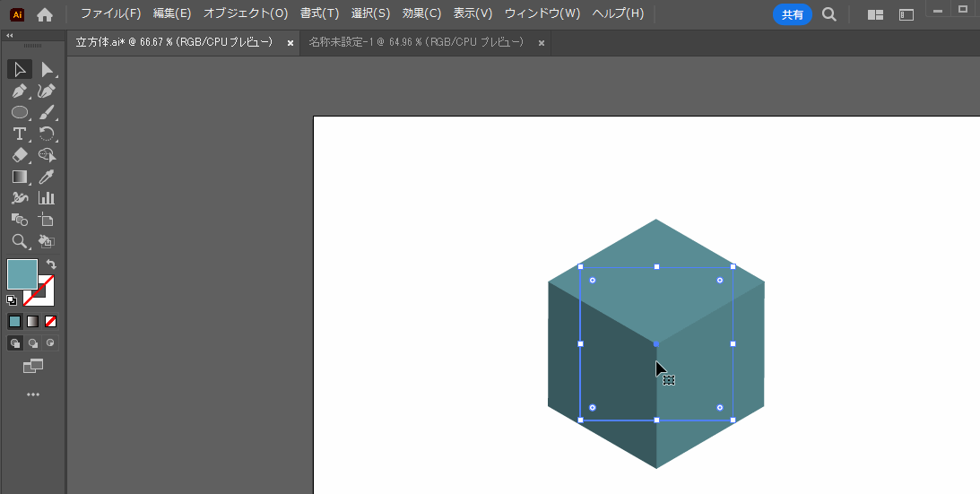Activate the Zoom tool
This screenshot has width=980, height=494.
point(20,241)
